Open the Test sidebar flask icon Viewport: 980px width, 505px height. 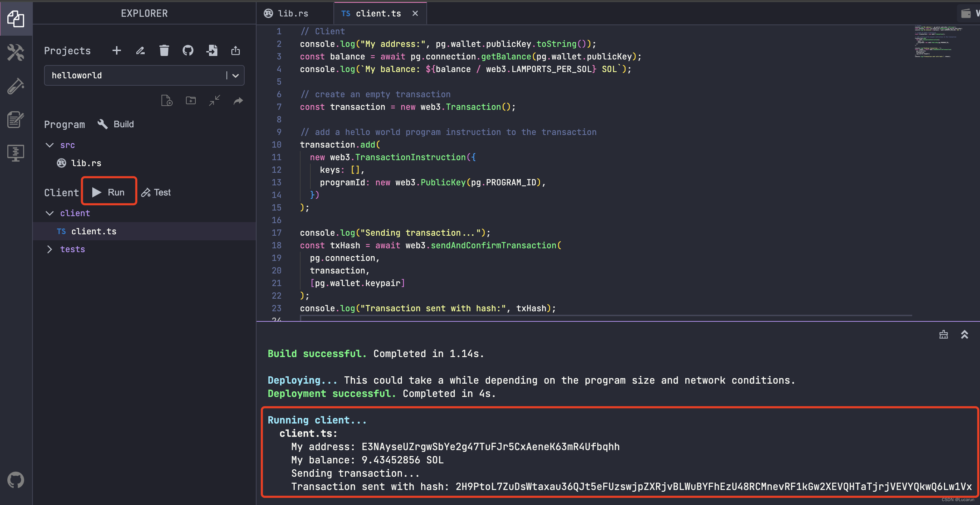pyautogui.click(x=16, y=86)
